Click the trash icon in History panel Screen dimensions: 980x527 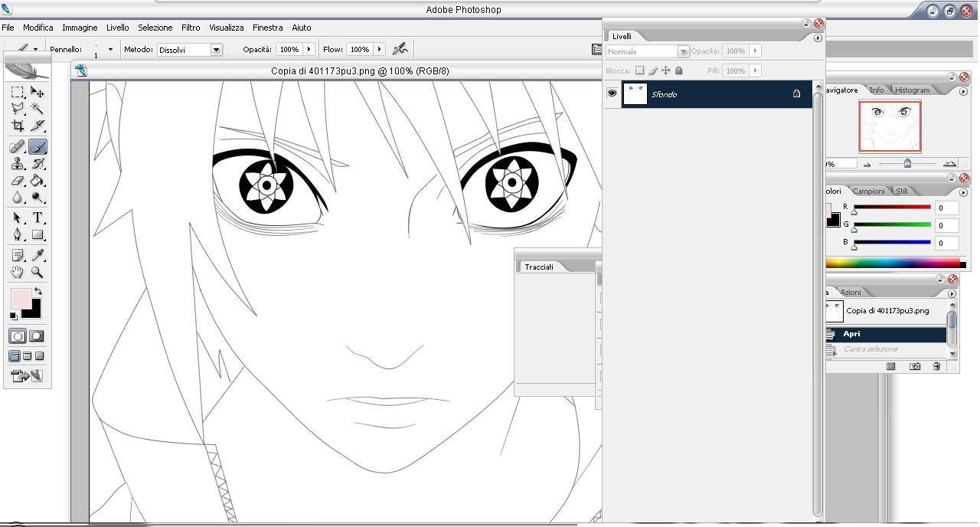pos(936,366)
